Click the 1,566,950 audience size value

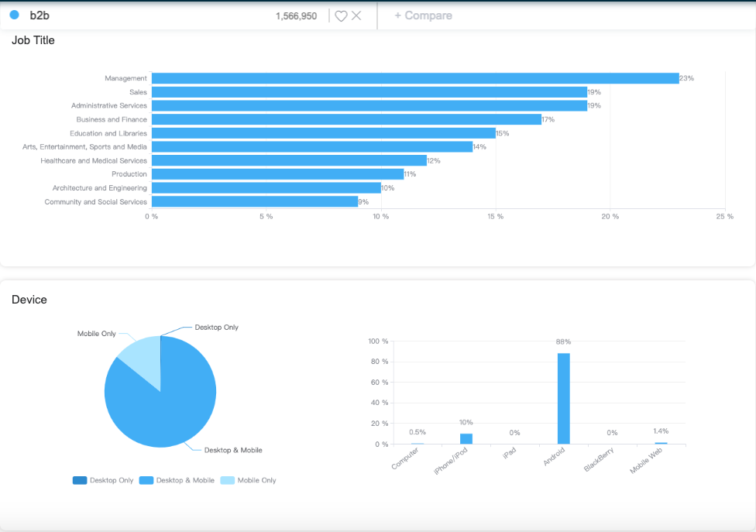click(x=296, y=16)
